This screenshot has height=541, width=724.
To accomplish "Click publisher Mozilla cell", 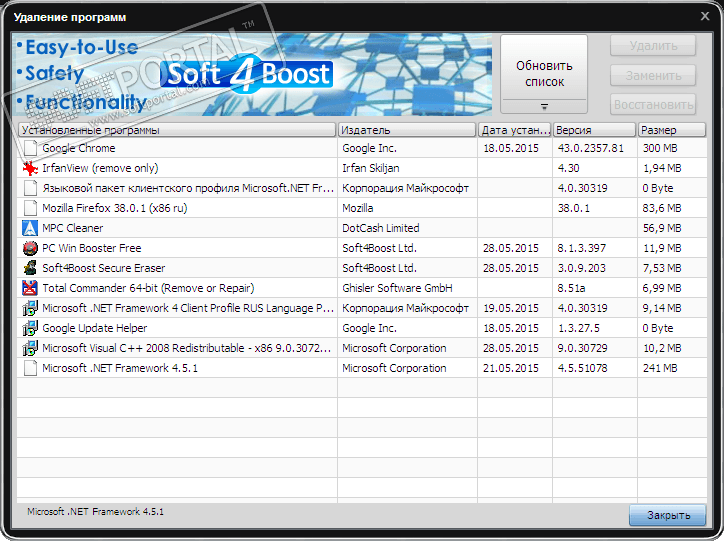I will (357, 208).
